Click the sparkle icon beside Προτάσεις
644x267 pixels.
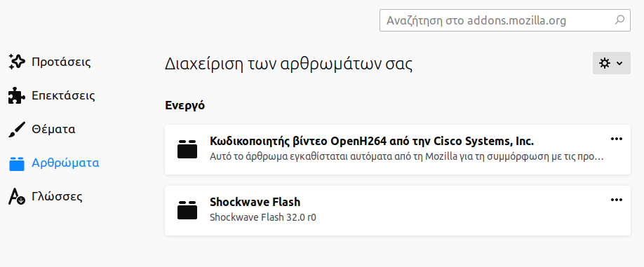(x=17, y=62)
